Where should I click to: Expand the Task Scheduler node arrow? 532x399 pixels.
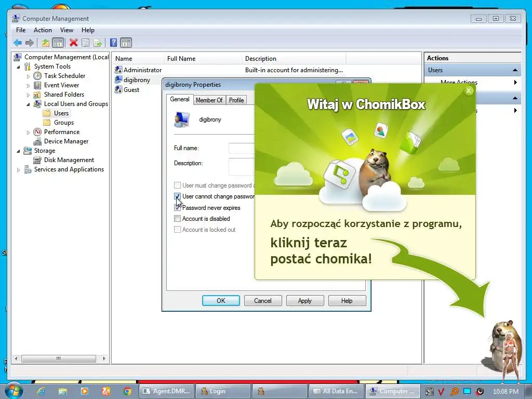pos(28,76)
